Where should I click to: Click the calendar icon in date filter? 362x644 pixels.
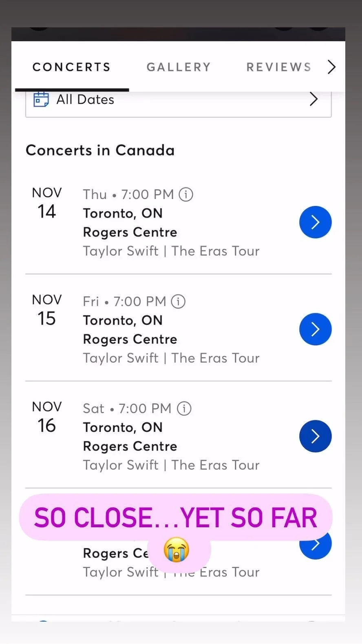(41, 99)
